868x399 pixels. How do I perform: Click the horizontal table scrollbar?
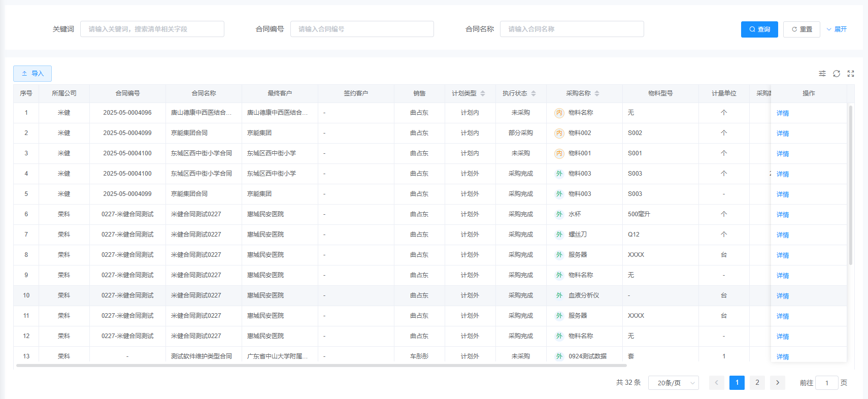[321, 365]
